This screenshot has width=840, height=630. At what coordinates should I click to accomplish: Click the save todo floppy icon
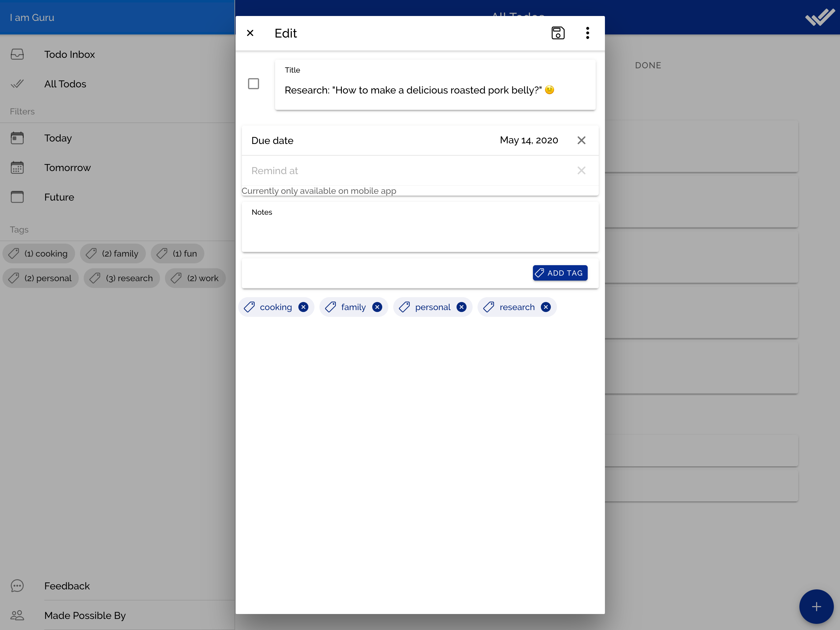(x=558, y=33)
